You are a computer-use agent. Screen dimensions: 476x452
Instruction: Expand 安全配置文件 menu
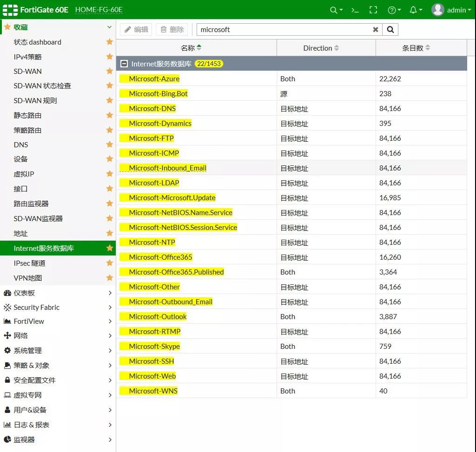coord(58,380)
